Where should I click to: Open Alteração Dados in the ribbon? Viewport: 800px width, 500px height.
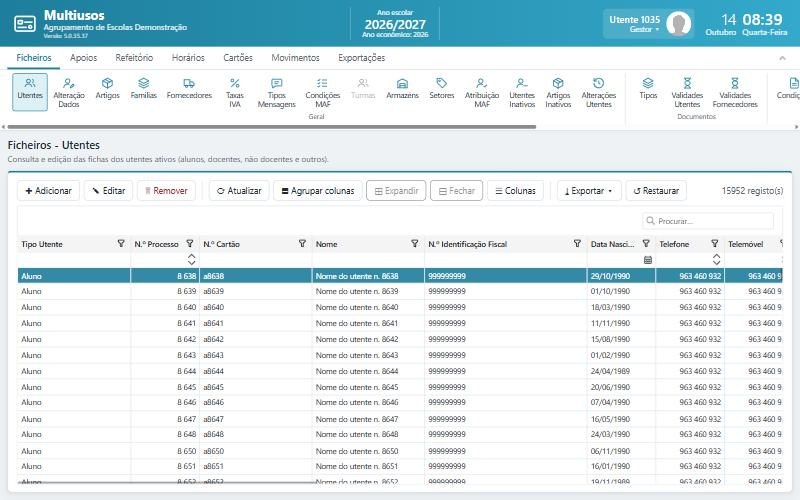tap(69, 92)
